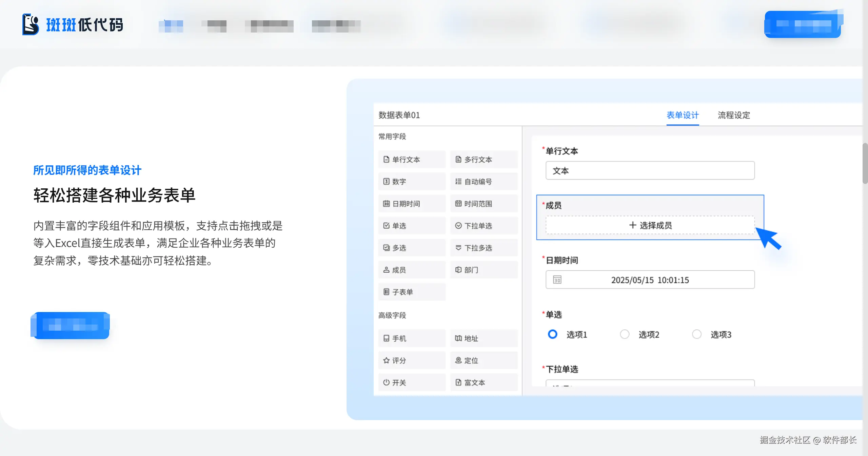Switch to the 流程设定 tab

point(734,115)
